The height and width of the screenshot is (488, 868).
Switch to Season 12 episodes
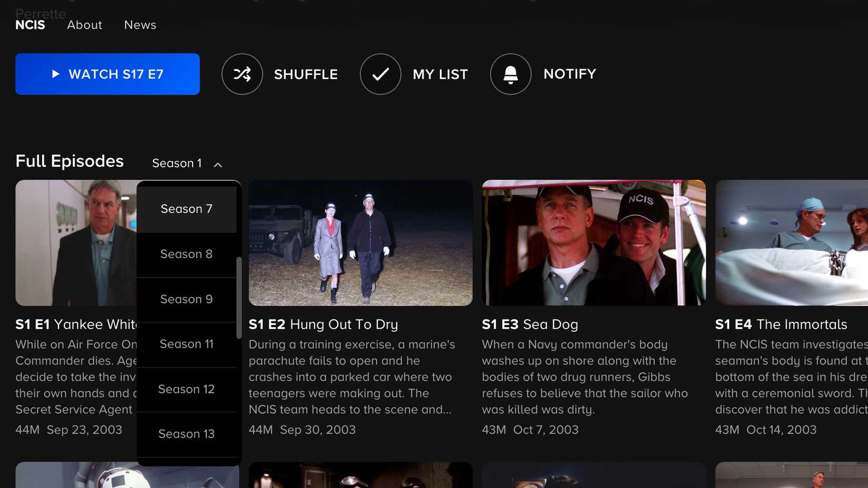point(186,390)
